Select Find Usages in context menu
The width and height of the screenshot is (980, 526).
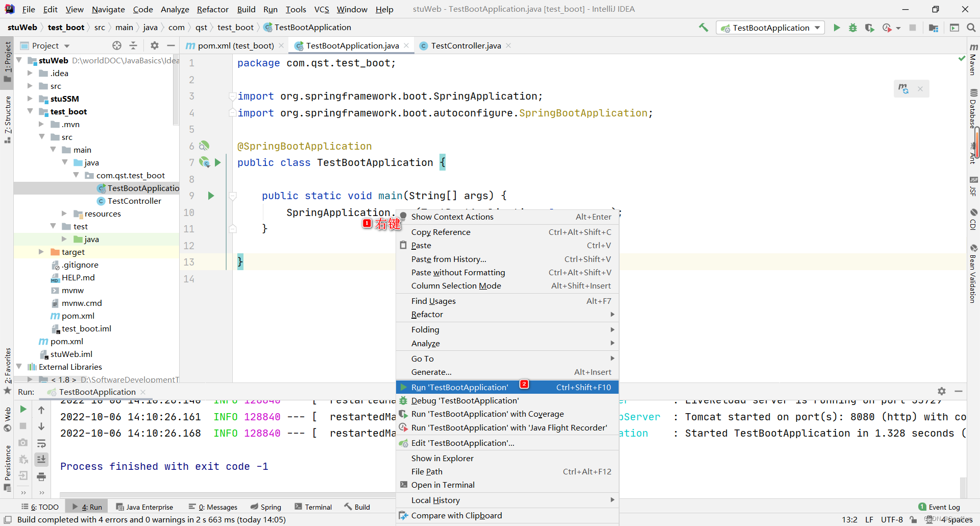point(507,301)
